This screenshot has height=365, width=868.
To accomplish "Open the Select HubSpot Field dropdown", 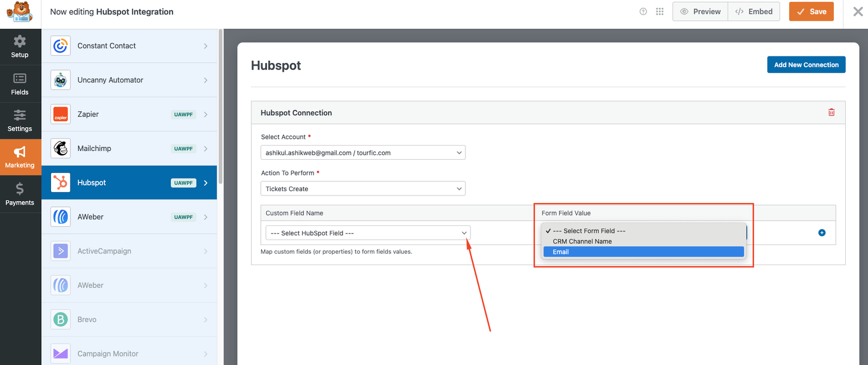I will tap(368, 233).
